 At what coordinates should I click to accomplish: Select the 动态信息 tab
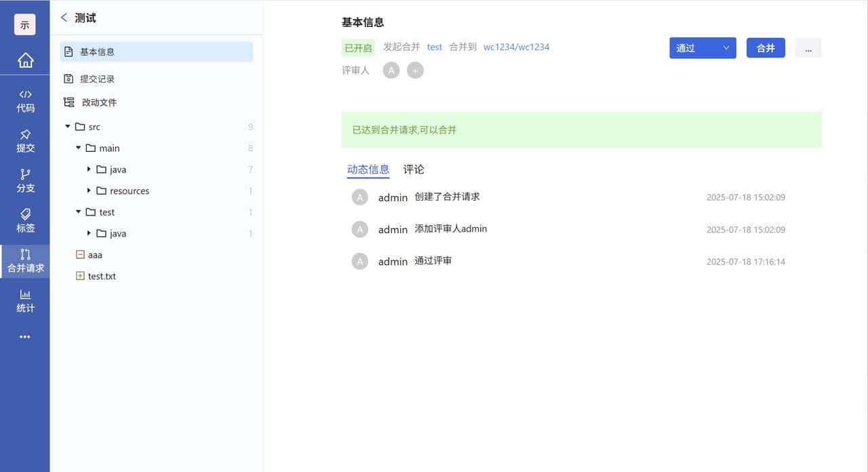(x=368, y=170)
